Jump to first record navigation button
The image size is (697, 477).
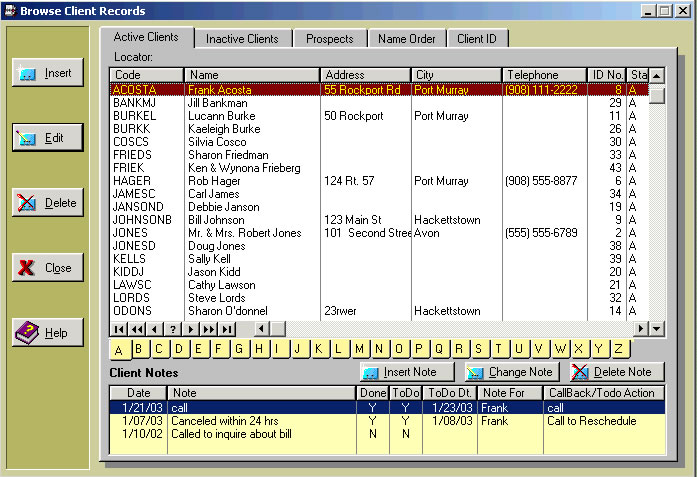(120, 329)
